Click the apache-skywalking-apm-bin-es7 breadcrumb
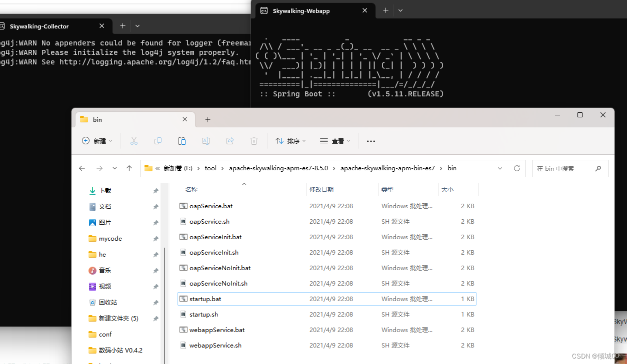The image size is (627, 364). [x=387, y=168]
